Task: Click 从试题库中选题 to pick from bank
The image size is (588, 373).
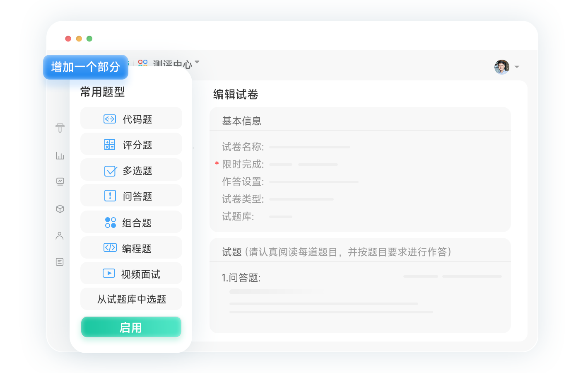Action: click(131, 299)
